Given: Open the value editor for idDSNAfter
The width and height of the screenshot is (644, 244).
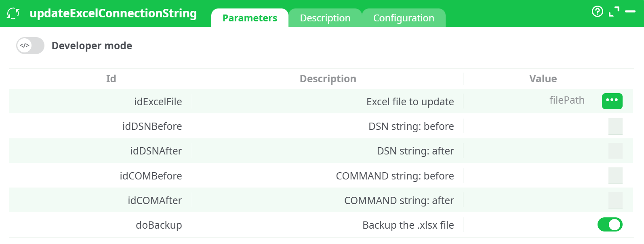Looking at the screenshot, I should click(x=615, y=150).
